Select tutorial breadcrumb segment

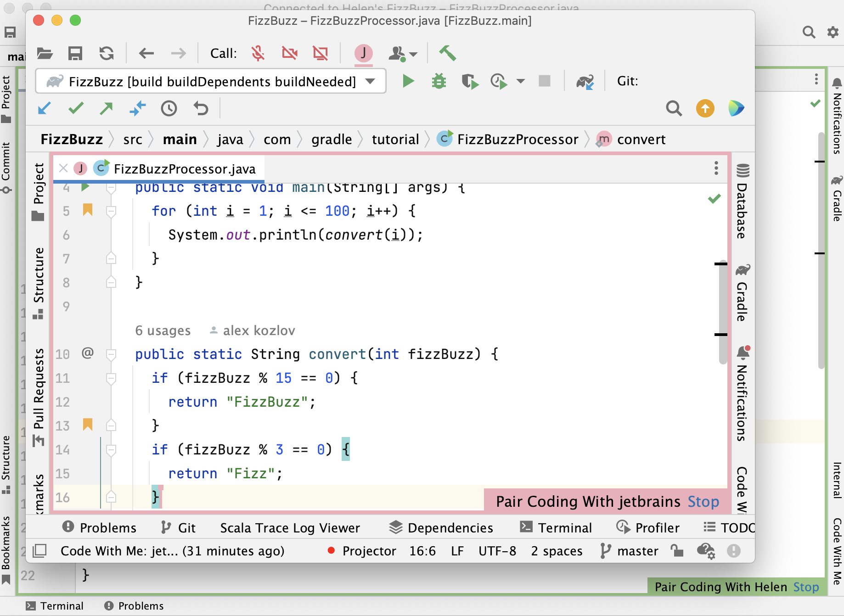[395, 139]
